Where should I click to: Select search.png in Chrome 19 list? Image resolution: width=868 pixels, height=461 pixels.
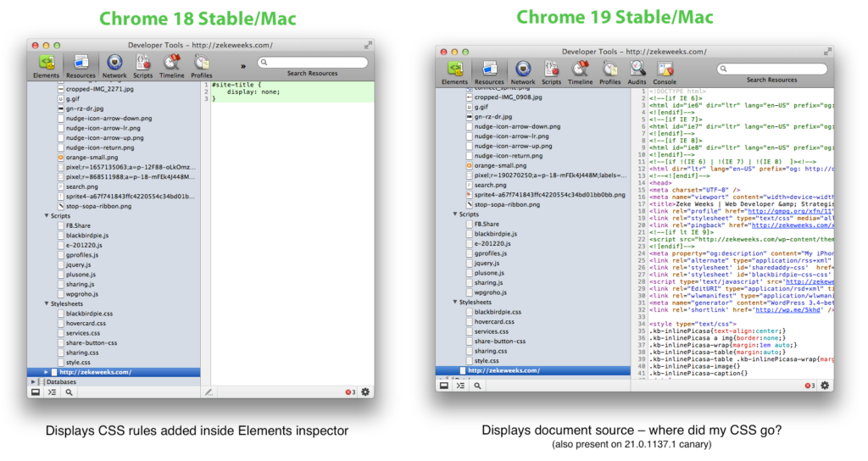pos(490,185)
